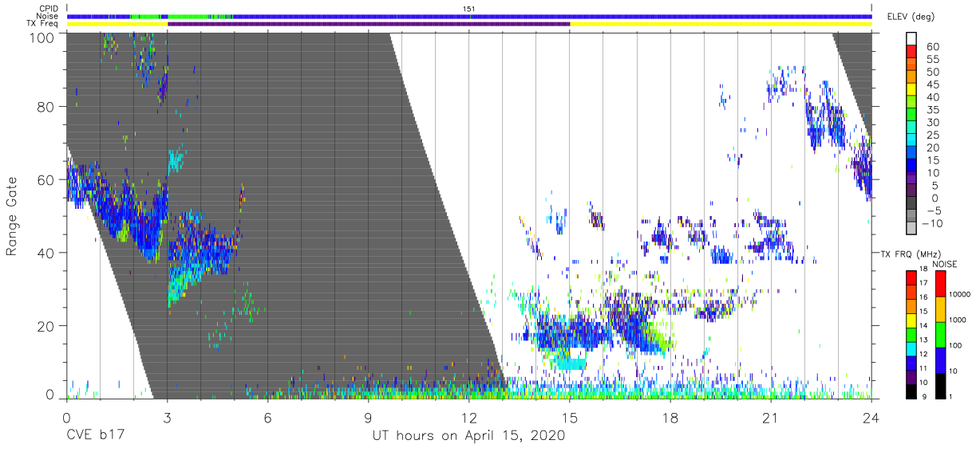Click the ELEV (deg) color bar title
980x452 pixels.
[x=911, y=17]
